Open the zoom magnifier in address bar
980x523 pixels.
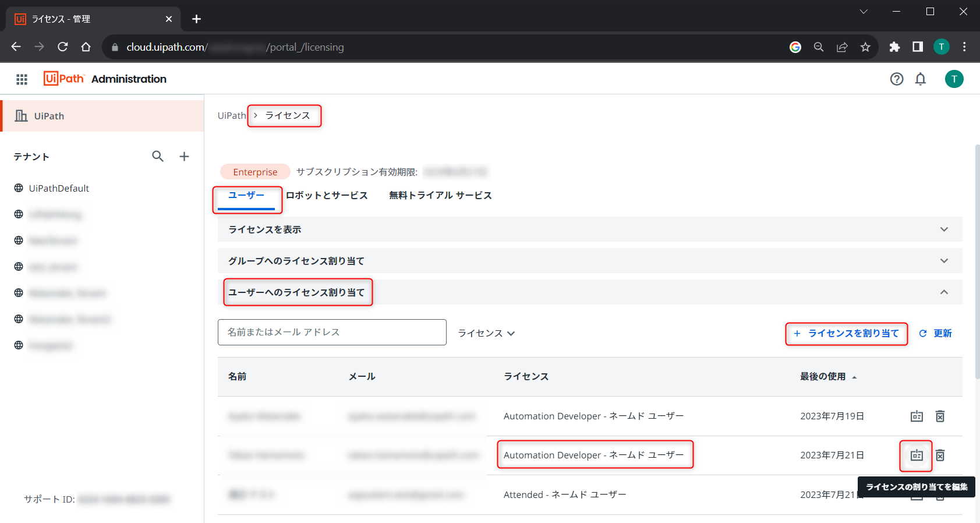(x=819, y=47)
